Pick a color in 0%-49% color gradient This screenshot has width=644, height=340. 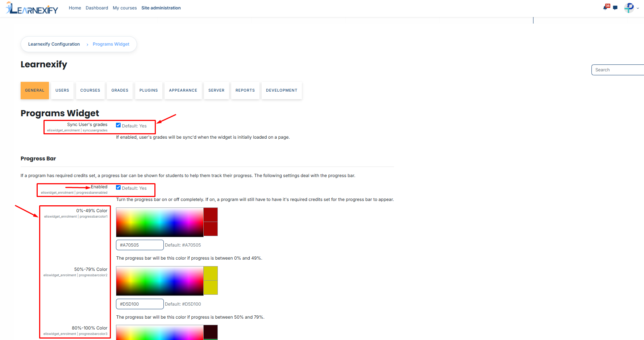160,222
